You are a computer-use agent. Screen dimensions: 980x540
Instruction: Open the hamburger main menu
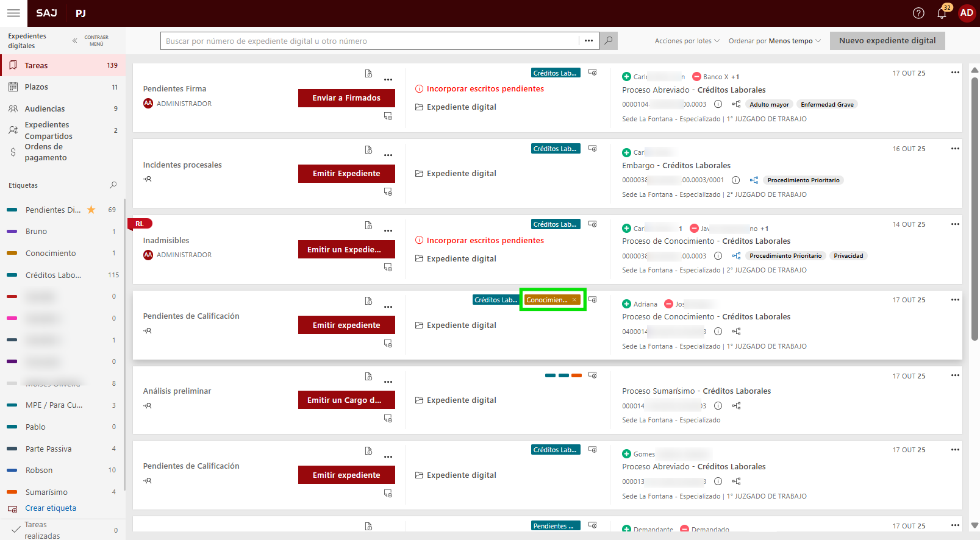point(13,13)
